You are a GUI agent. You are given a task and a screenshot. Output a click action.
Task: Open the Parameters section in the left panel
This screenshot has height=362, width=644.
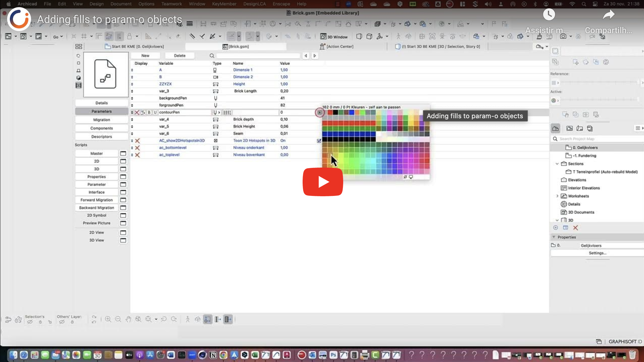pyautogui.click(x=101, y=111)
